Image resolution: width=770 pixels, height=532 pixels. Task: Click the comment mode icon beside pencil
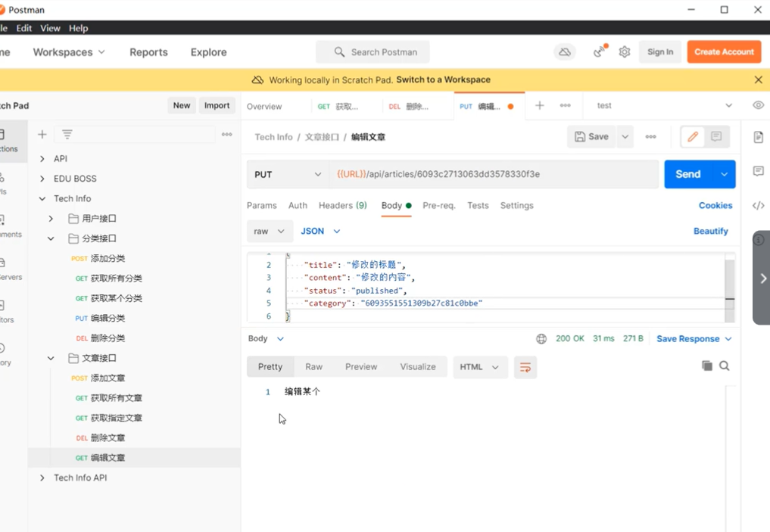pyautogui.click(x=716, y=137)
